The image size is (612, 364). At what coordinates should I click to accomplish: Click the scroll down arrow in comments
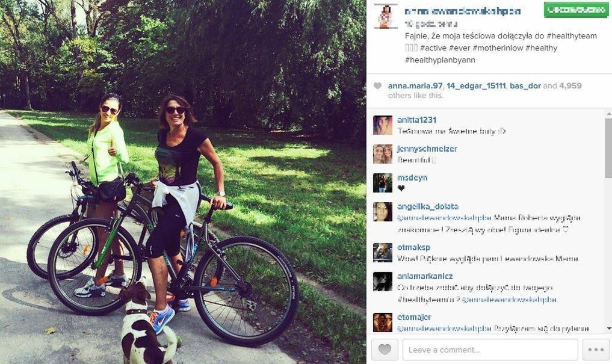pos(608,329)
